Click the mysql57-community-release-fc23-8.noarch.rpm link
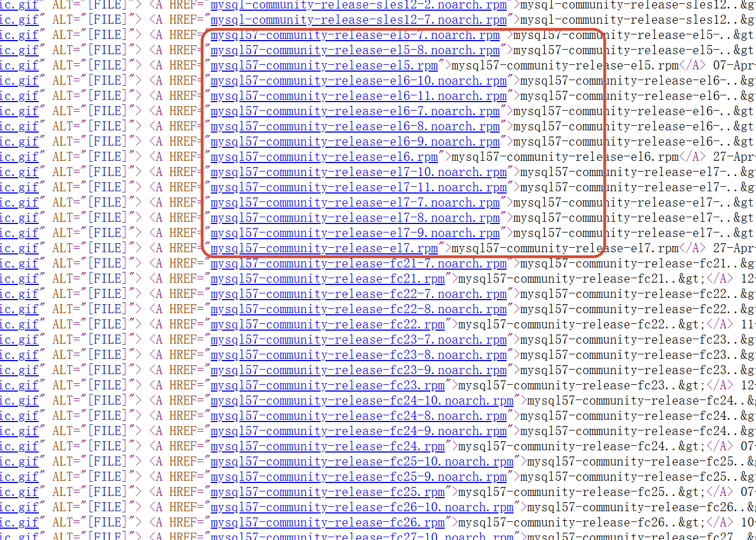 click(x=359, y=355)
